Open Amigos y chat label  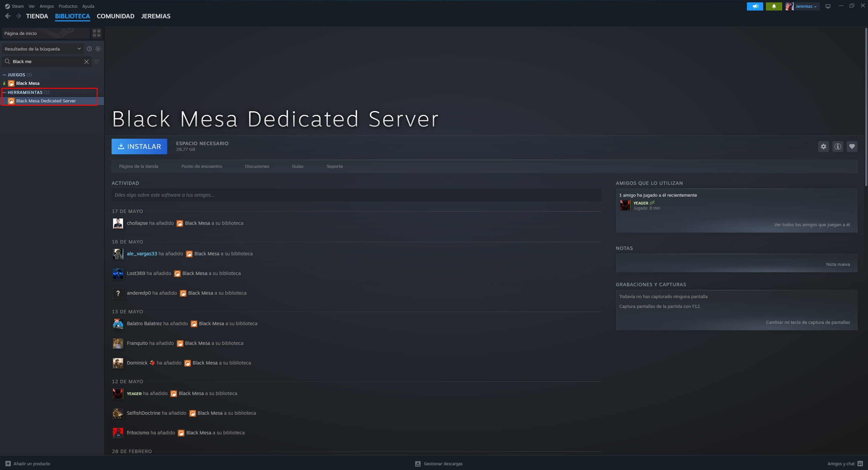[x=841, y=464]
